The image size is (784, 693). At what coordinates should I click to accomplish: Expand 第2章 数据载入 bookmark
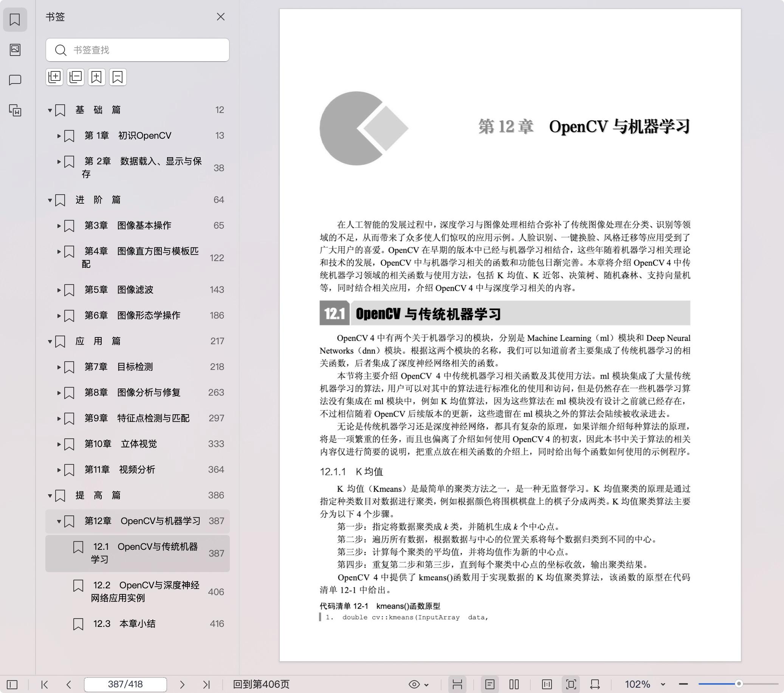[59, 162]
